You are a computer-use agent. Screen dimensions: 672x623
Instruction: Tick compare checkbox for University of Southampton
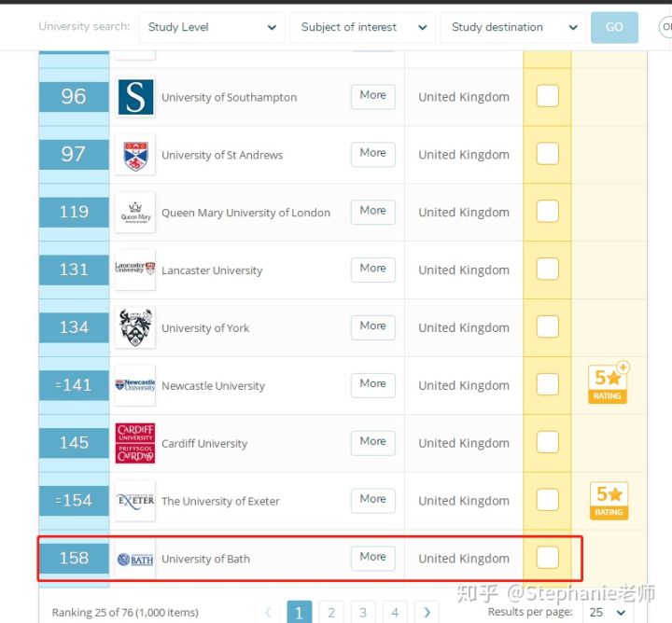coord(547,96)
